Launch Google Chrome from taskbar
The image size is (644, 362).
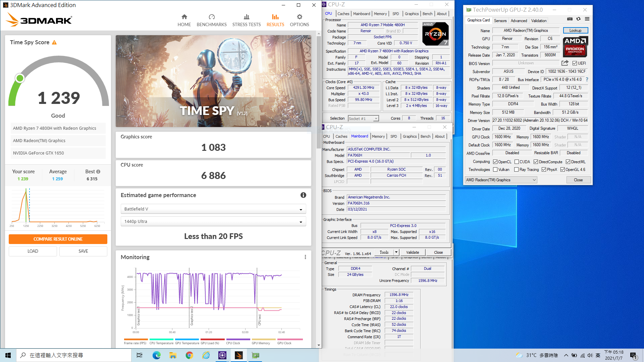(189, 355)
